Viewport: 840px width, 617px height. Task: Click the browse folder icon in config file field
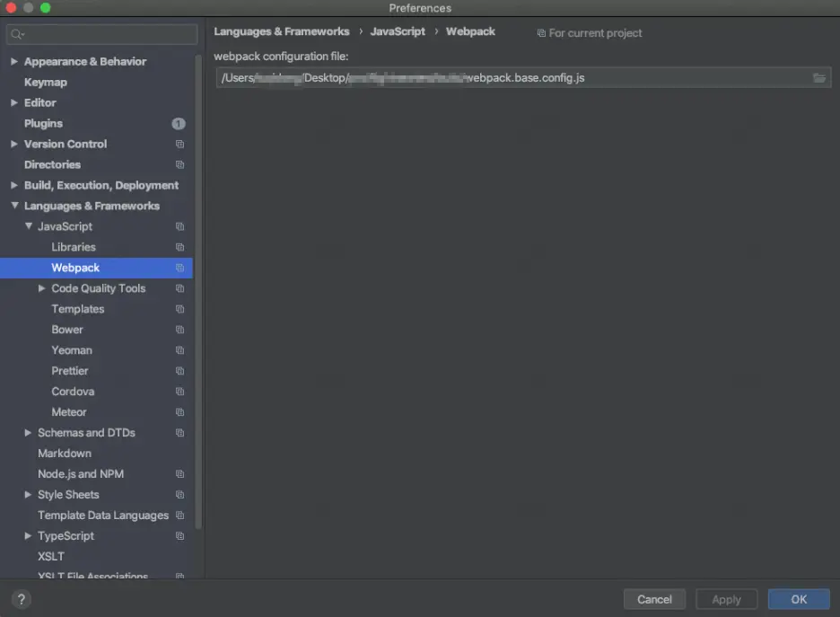coord(819,78)
